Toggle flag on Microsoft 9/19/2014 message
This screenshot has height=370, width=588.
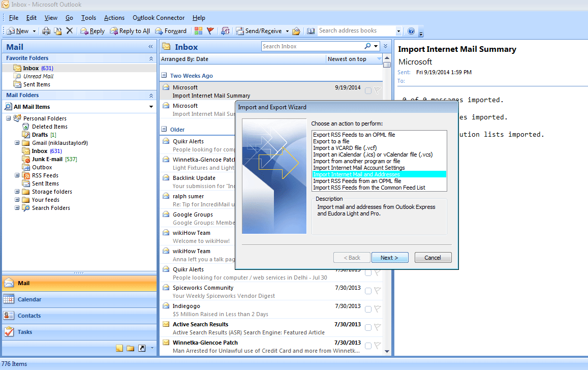click(378, 90)
